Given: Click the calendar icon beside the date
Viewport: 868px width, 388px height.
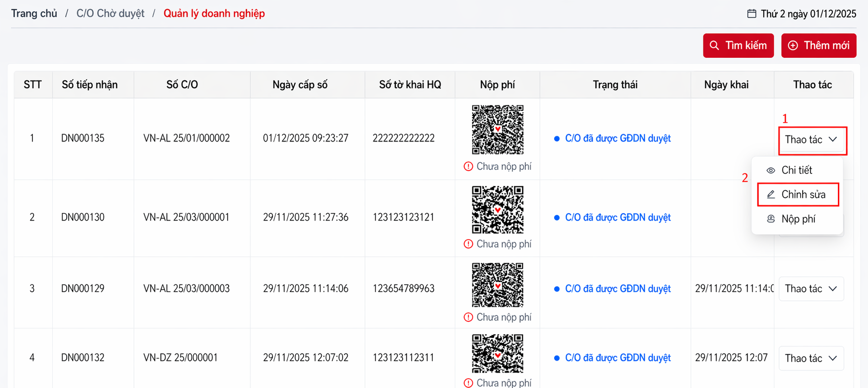Looking at the screenshot, I should 752,14.
